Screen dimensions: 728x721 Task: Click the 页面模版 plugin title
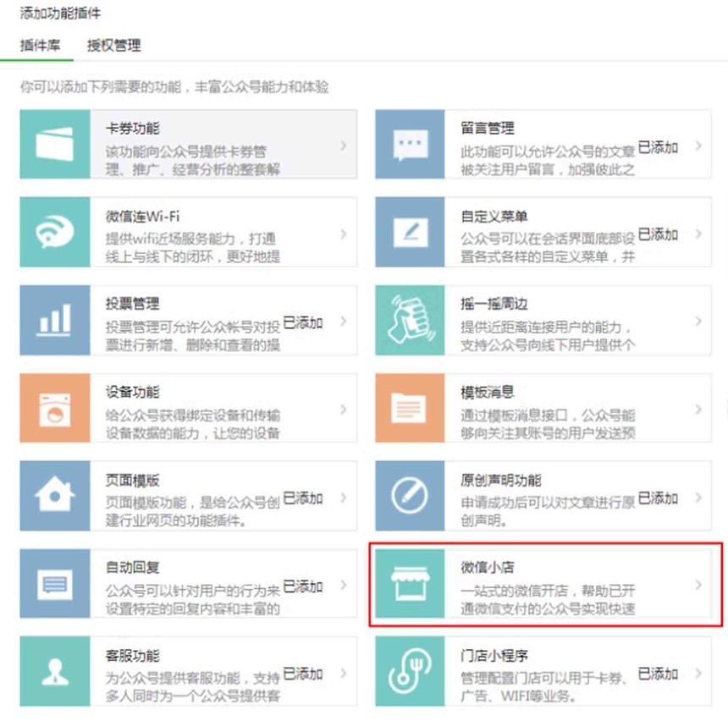[x=133, y=480]
